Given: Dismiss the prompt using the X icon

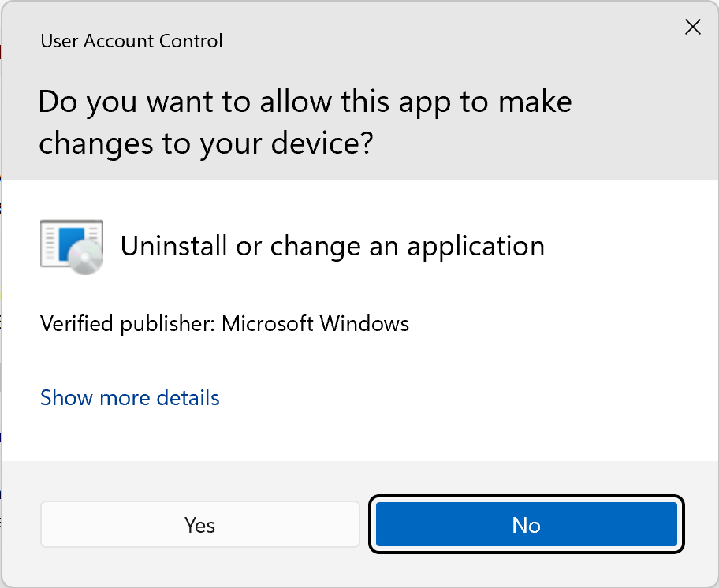Looking at the screenshot, I should 692,28.
